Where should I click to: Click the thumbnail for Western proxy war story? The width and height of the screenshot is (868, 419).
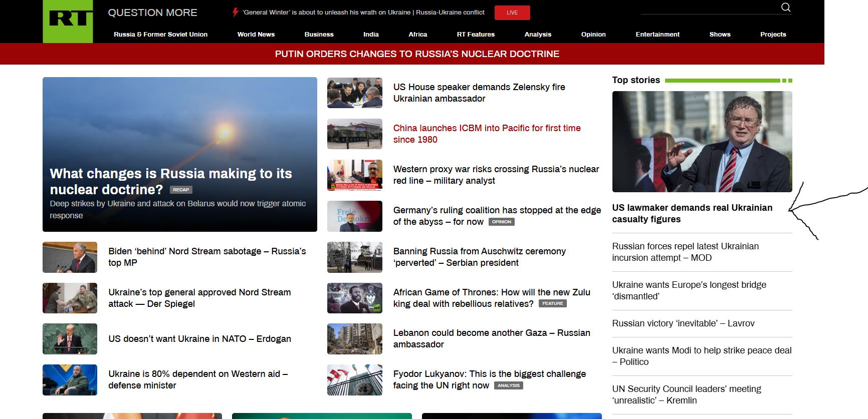[355, 175]
